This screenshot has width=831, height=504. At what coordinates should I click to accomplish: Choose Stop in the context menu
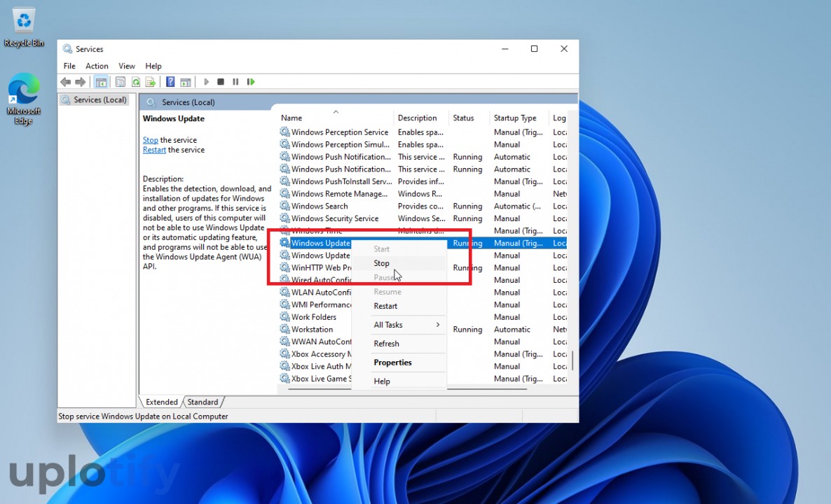click(x=399, y=263)
